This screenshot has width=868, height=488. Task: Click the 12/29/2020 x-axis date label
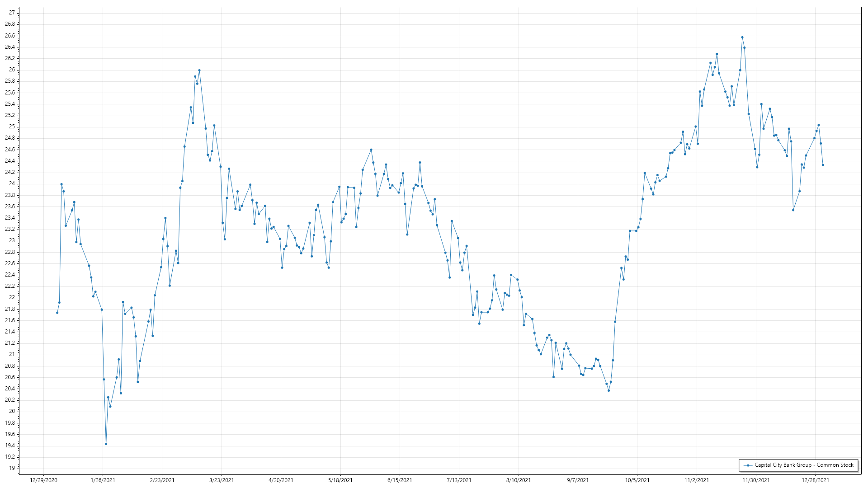43,480
